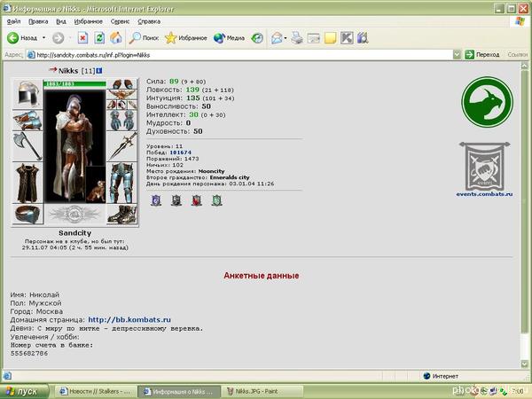Click the ring equipment slot
532x399 pixels.
[x=27, y=214]
